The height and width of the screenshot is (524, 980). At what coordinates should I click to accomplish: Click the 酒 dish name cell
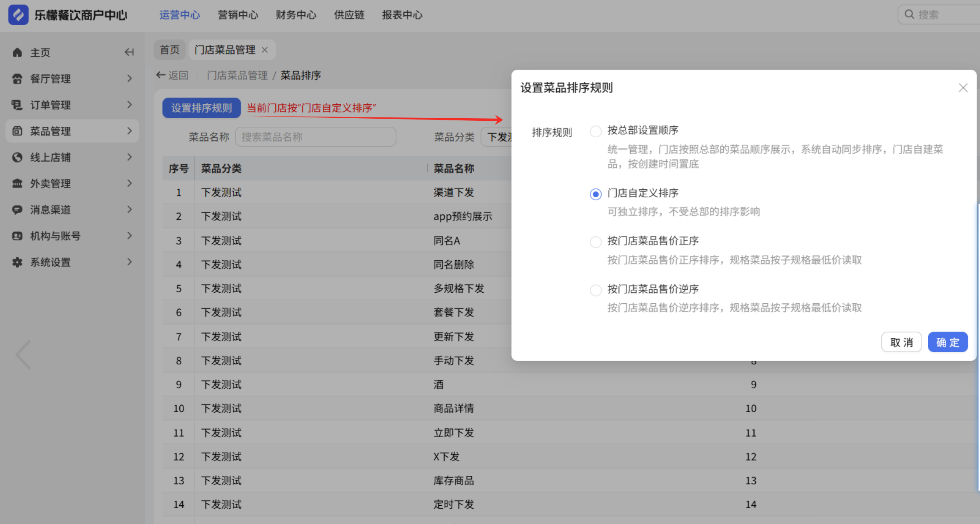coord(438,384)
